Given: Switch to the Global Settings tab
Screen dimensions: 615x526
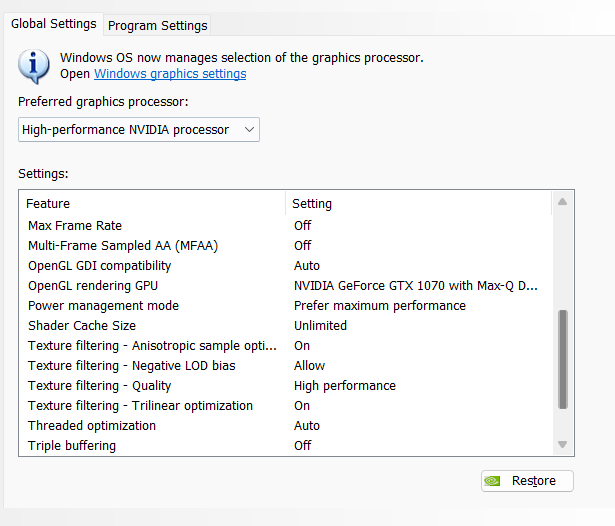Looking at the screenshot, I should point(54,24).
